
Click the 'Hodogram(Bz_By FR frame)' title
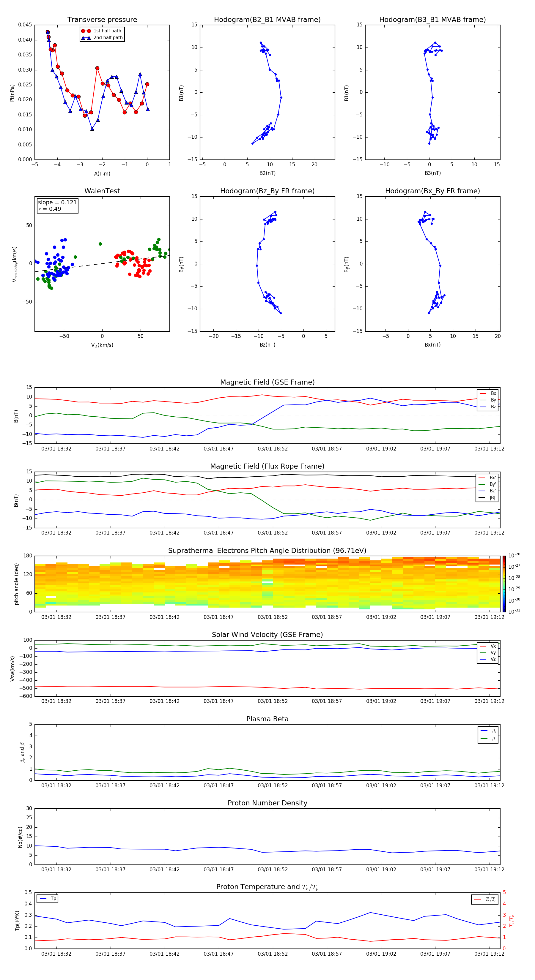[267, 191]
